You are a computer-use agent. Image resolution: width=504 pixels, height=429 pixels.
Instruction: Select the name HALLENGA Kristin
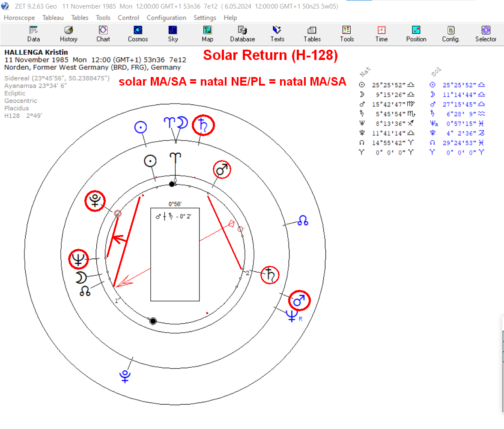[x=36, y=52]
